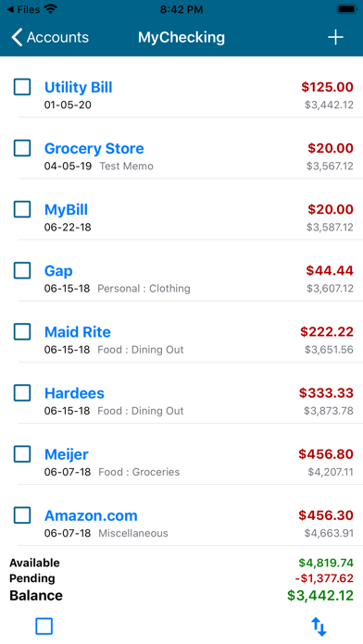
Task: Tick the Meijer transaction checkbox
Action: click(22, 454)
